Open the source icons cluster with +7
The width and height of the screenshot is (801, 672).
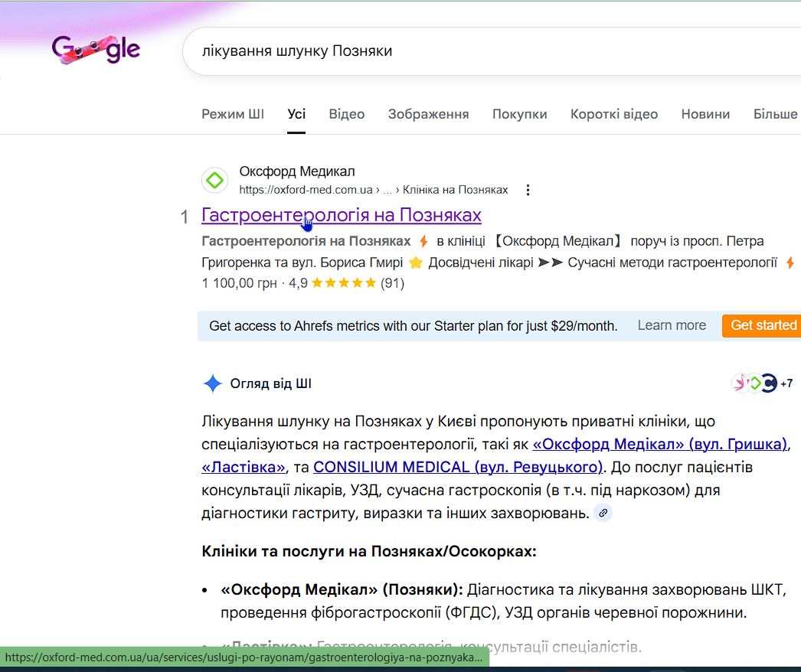pos(762,383)
